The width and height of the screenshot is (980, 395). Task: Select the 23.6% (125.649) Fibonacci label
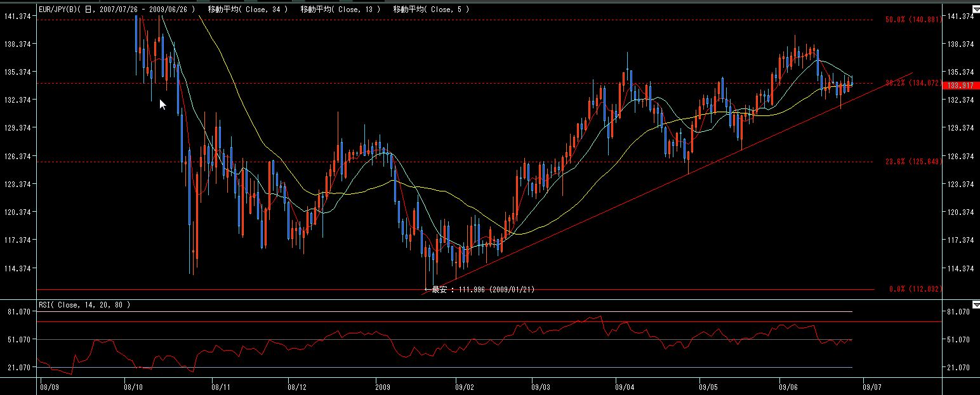coord(913,162)
